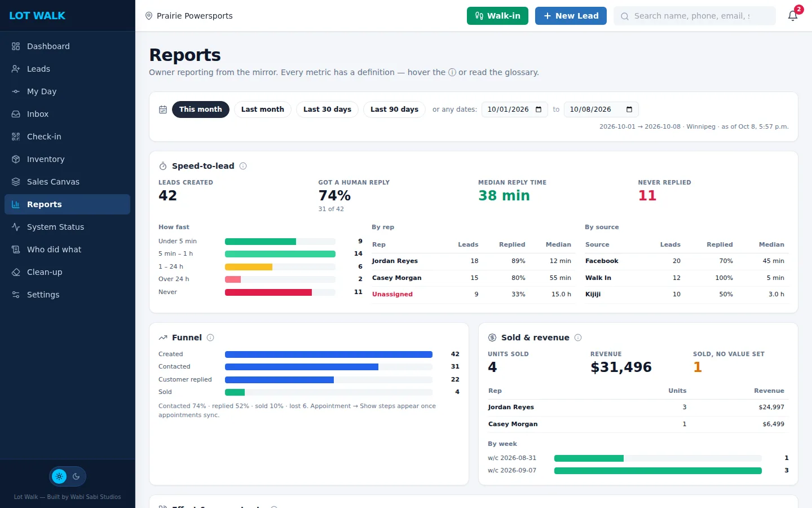Switch to dark theme moon toggle
The width and height of the screenshot is (812, 508).
(x=76, y=476)
